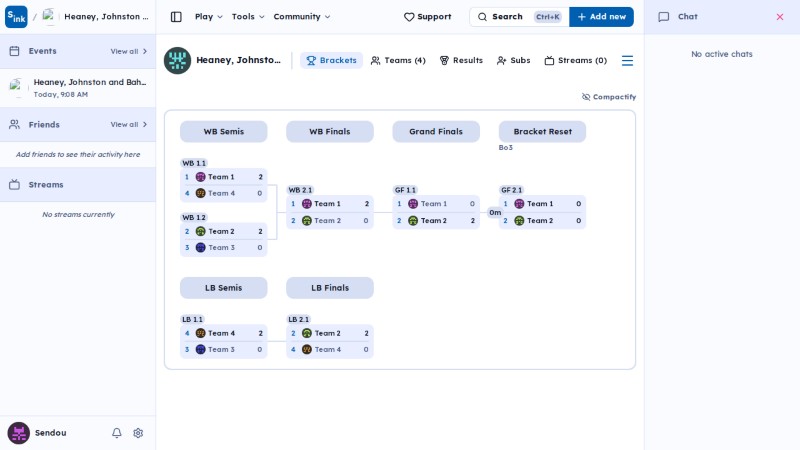
Task: Click the 0m timer badge
Action: click(495, 213)
